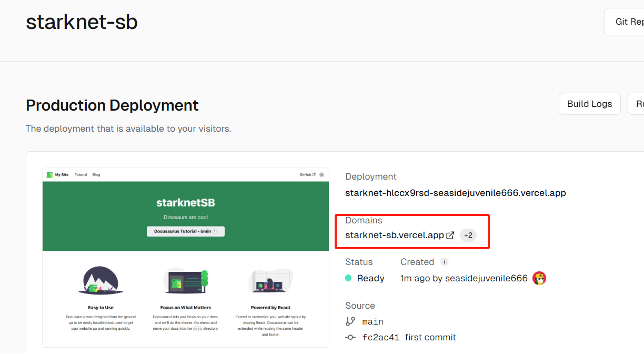Image resolution: width=644 pixels, height=353 pixels.
Task: Click the Ready status text
Action: click(x=370, y=278)
